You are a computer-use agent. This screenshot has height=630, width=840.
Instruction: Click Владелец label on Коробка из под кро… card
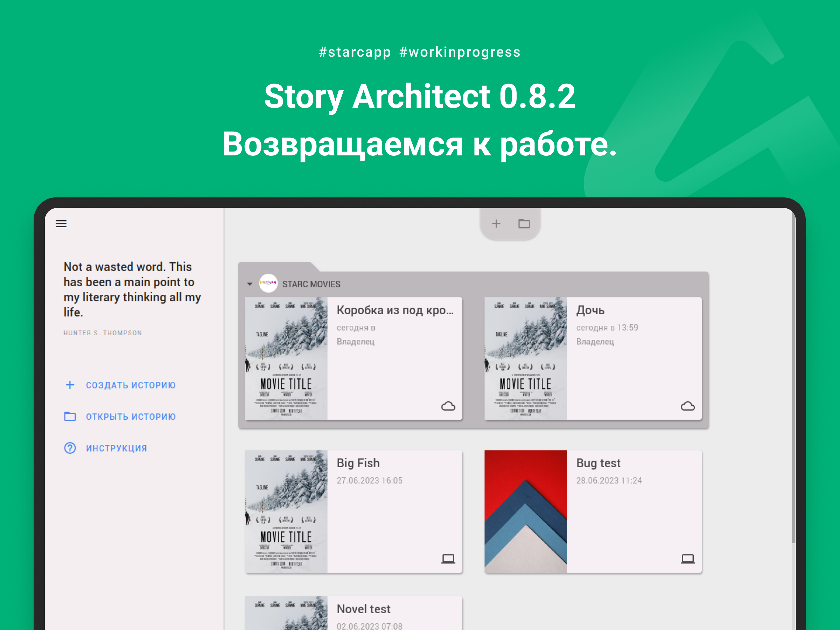tap(356, 341)
